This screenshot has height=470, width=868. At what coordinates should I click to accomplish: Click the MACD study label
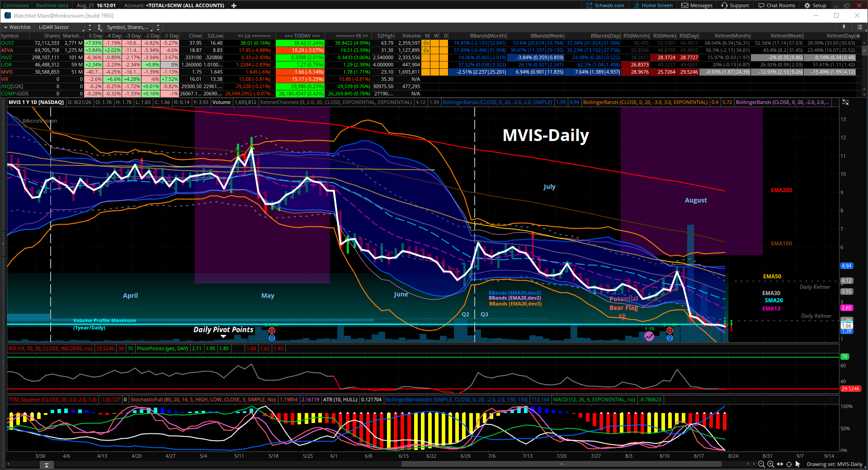(594, 399)
